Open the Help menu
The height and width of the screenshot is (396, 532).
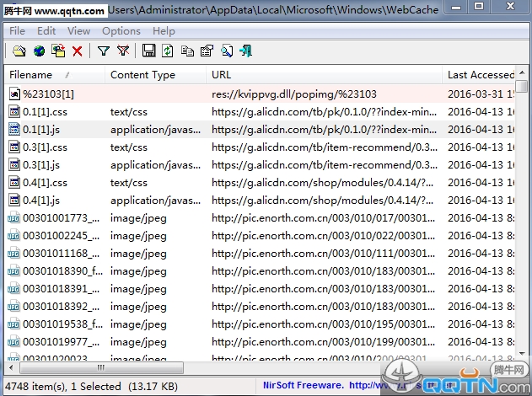164,31
